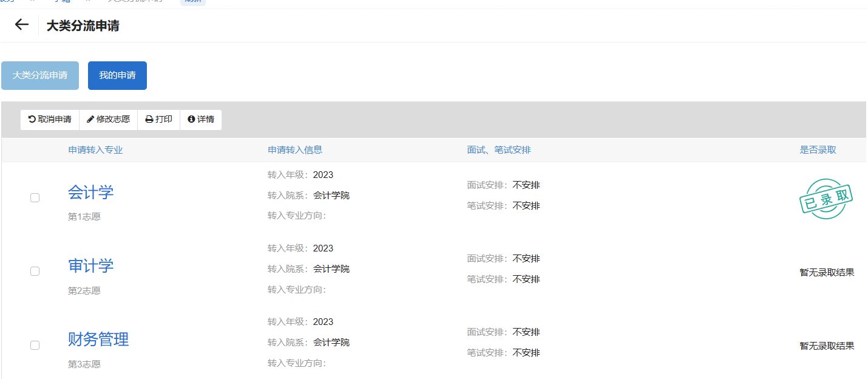The height and width of the screenshot is (379, 868).
Task: Click 申请转入信息 column header
Action: point(295,150)
